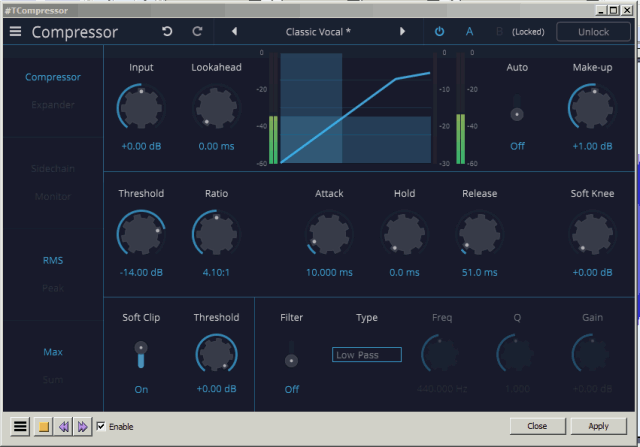Go to next preset arrow

(x=402, y=31)
